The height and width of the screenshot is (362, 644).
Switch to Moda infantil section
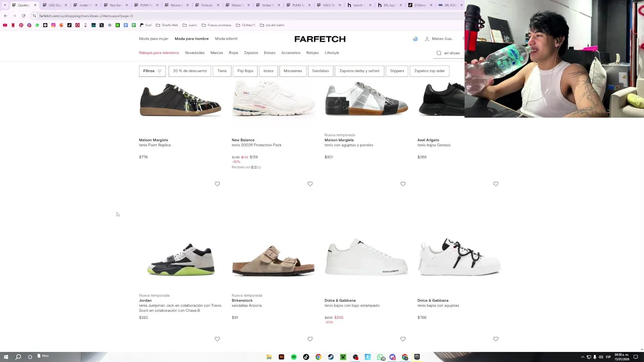[226, 39]
